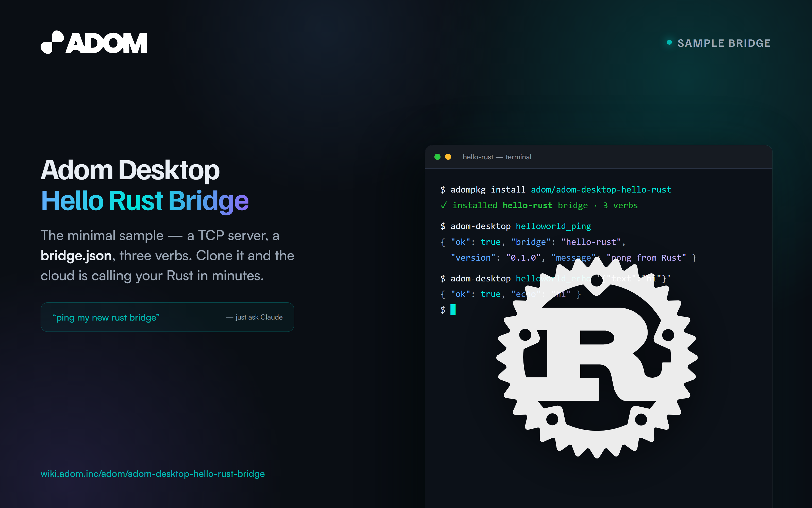This screenshot has height=508, width=812.
Task: Click the ADOM logo
Action: 94,42
